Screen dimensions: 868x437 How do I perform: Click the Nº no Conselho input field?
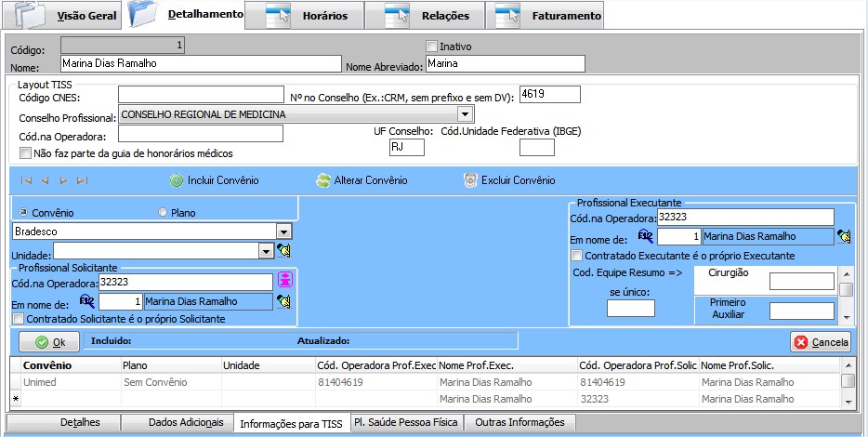point(550,94)
